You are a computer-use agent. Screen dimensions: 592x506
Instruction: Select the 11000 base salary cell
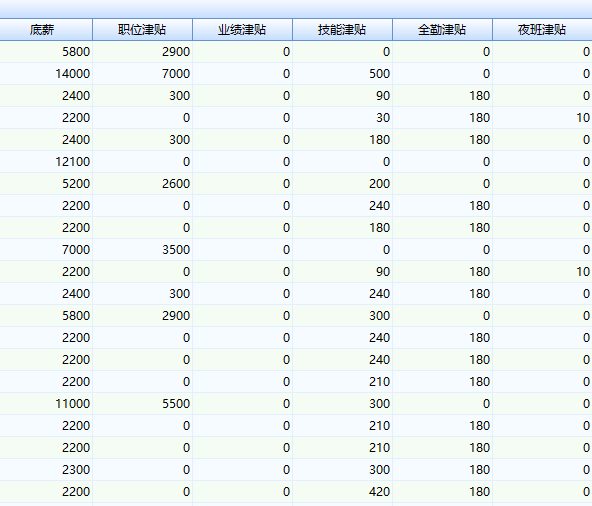[46, 404]
